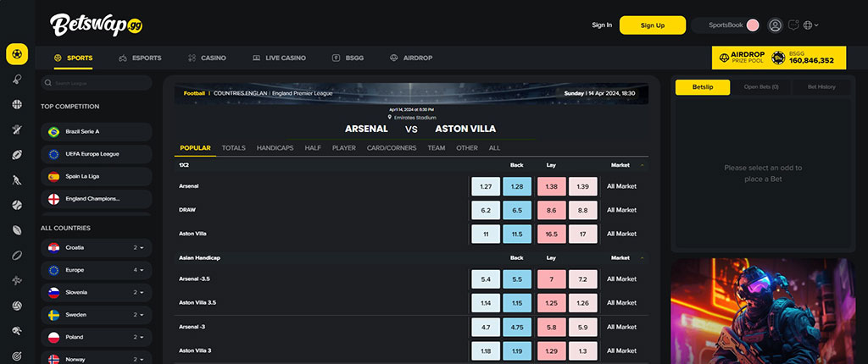This screenshot has height=364, width=868.
Task: Choose the American football icon in the sidebar
Action: tap(17, 154)
